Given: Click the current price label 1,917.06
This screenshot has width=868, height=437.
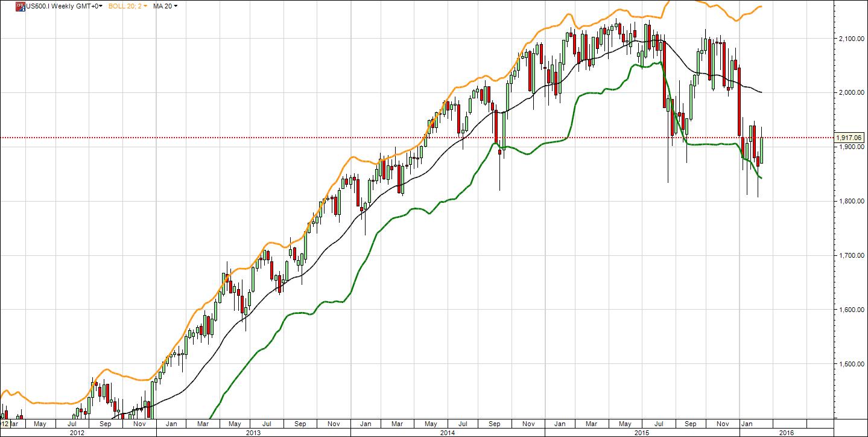Looking at the screenshot, I should [x=851, y=138].
